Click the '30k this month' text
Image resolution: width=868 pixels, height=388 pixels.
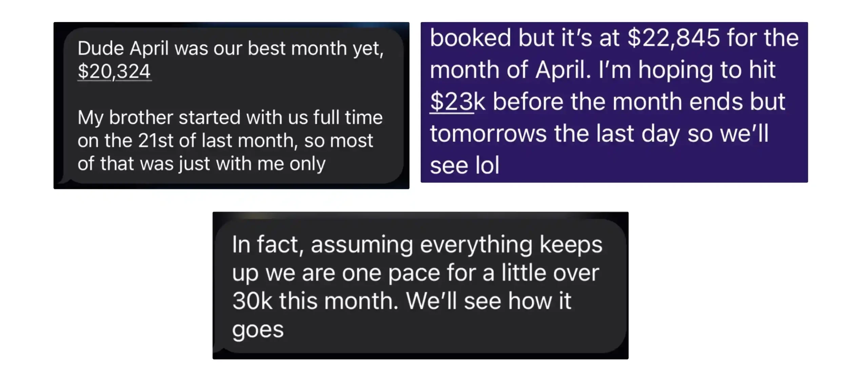[x=315, y=301]
